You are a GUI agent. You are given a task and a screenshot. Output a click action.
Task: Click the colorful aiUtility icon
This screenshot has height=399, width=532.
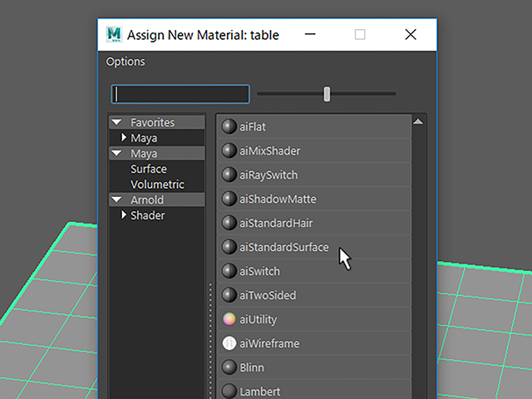tap(229, 319)
